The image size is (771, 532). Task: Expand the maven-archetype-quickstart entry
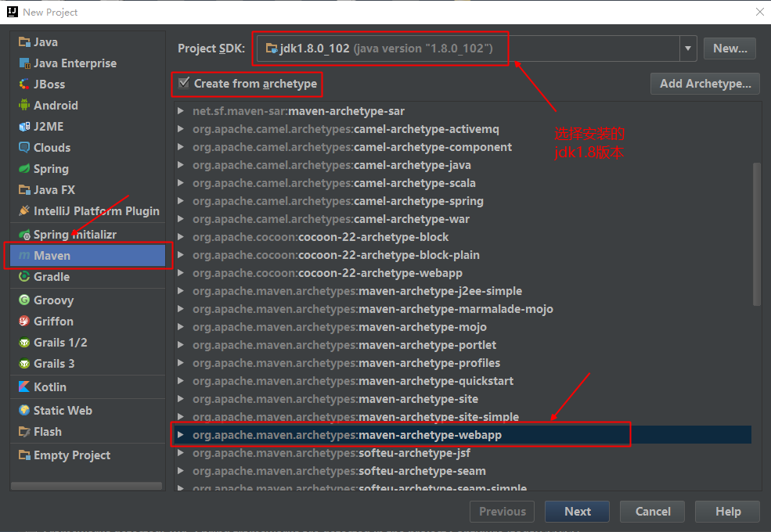tap(182, 381)
